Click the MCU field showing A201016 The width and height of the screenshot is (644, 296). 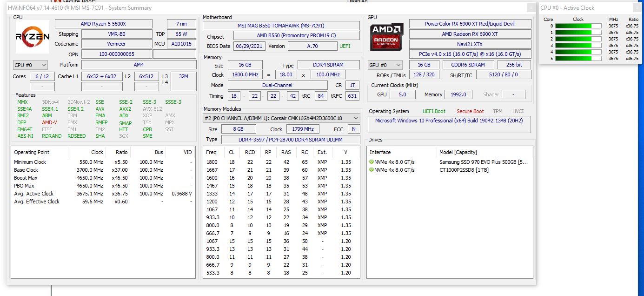click(181, 44)
